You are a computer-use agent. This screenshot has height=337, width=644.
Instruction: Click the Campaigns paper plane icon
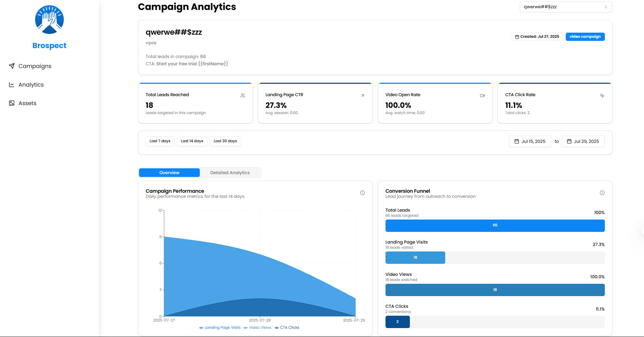point(12,66)
